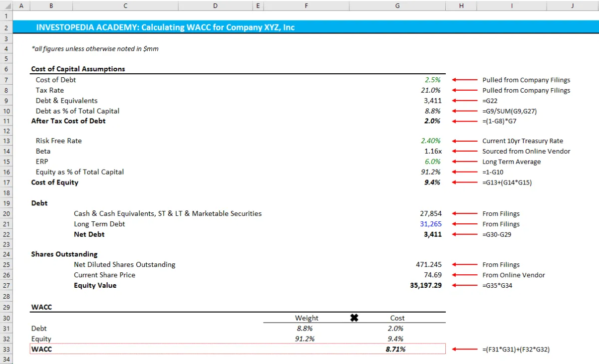Select the 'Net Diluted Shares Outstanding' label
Viewport: 599px width, 364px height.
tap(125, 265)
